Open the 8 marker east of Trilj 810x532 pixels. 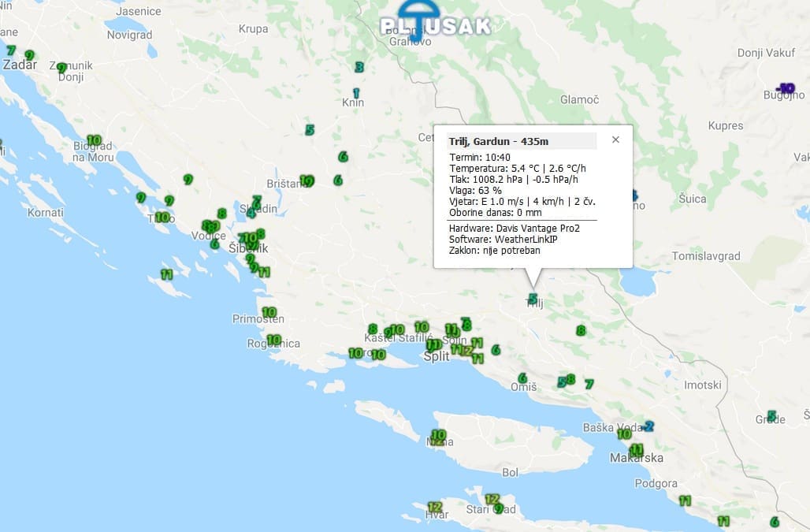point(581,331)
